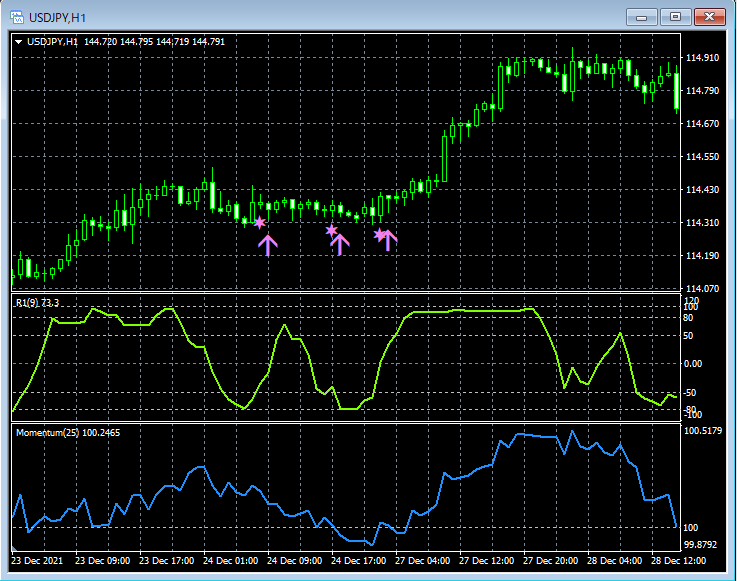Click the 24 Dec 17:00 time axis label
Image resolution: width=738 pixels, height=581 pixels.
coord(359,561)
